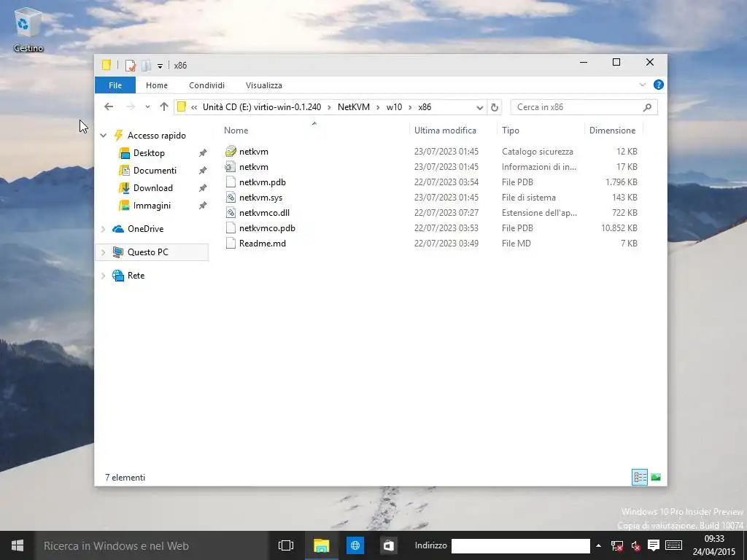Image resolution: width=747 pixels, height=560 pixels.
Task: Go back with the Back arrow
Action: pos(109,106)
